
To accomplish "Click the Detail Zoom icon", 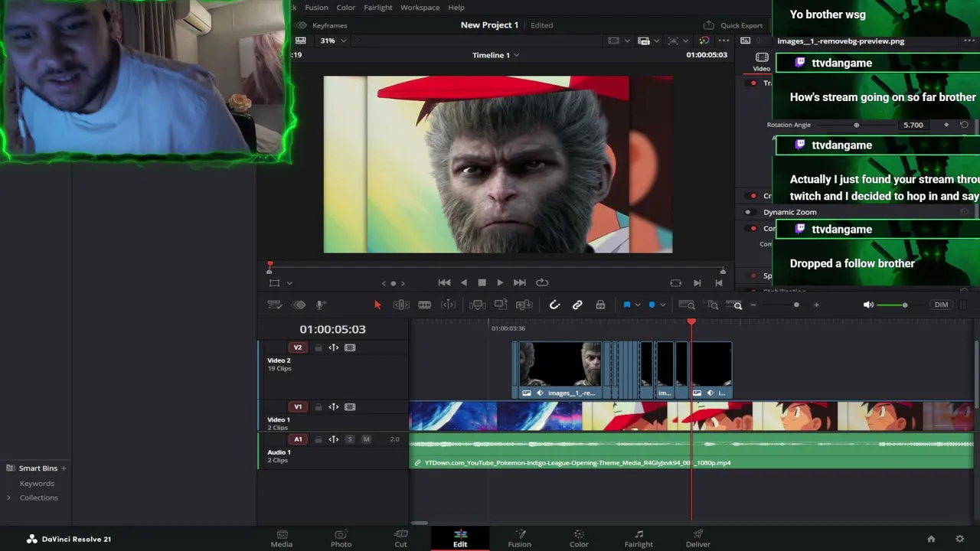I will (x=713, y=305).
